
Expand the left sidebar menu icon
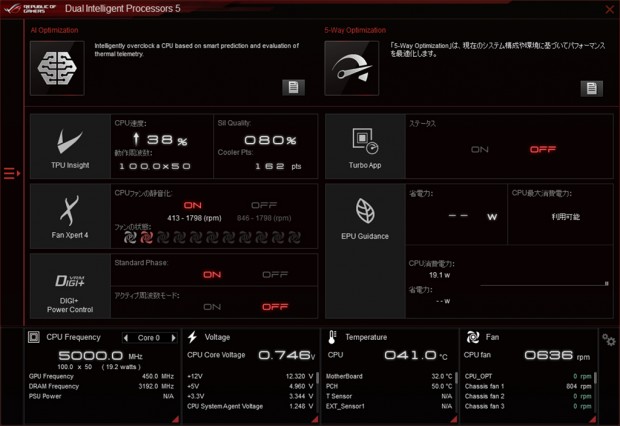[x=12, y=173]
